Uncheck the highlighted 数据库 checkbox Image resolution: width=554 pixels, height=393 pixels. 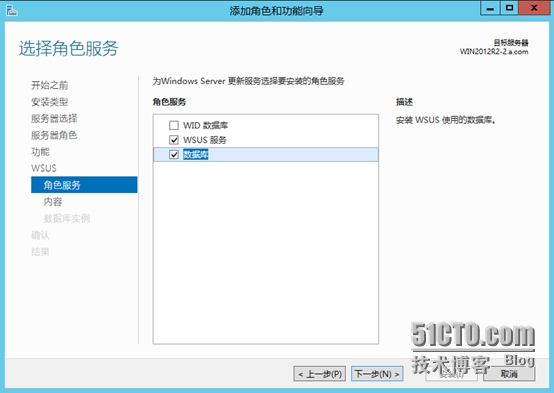(x=174, y=154)
